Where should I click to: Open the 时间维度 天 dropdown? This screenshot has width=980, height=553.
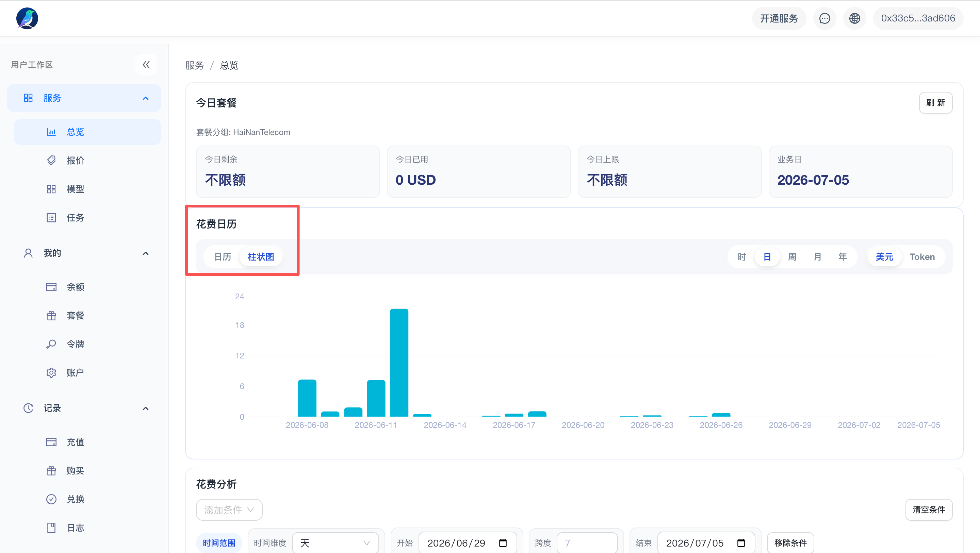click(x=335, y=543)
